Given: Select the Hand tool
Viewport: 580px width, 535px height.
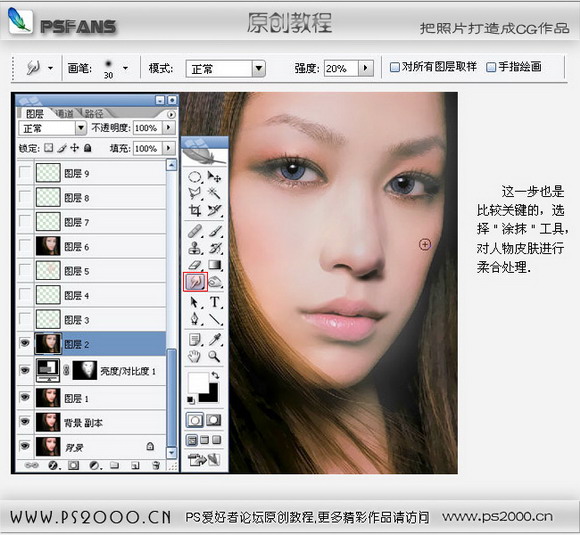Looking at the screenshot, I should click(194, 356).
